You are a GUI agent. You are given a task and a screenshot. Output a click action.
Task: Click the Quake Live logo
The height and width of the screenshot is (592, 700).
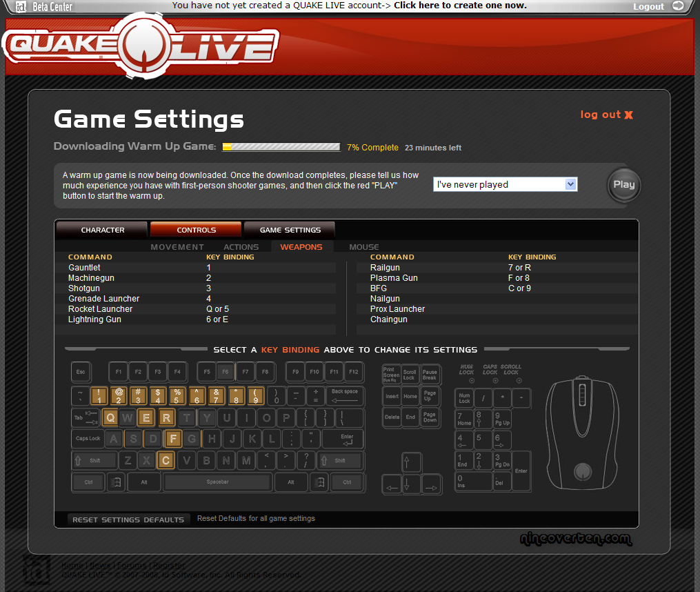click(141, 47)
